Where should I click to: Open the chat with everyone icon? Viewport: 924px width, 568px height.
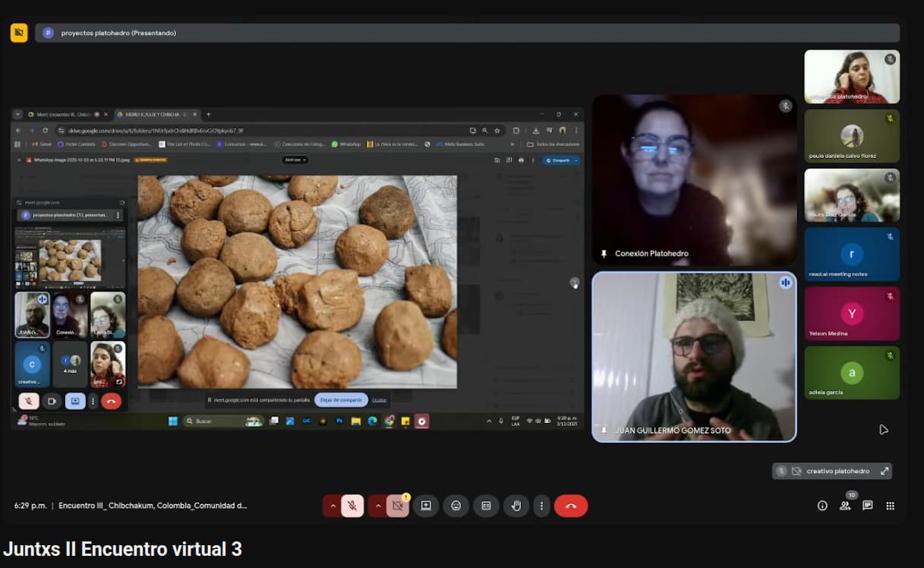pyautogui.click(x=868, y=506)
